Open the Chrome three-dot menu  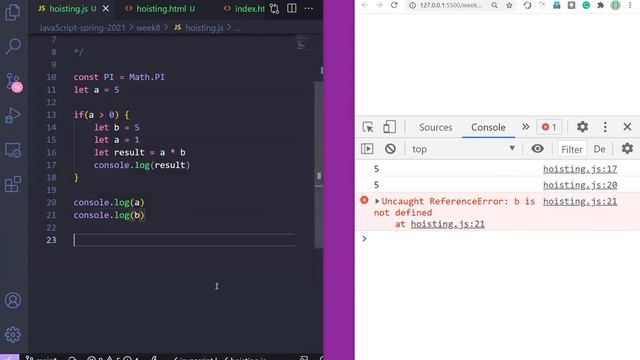(630, 5)
